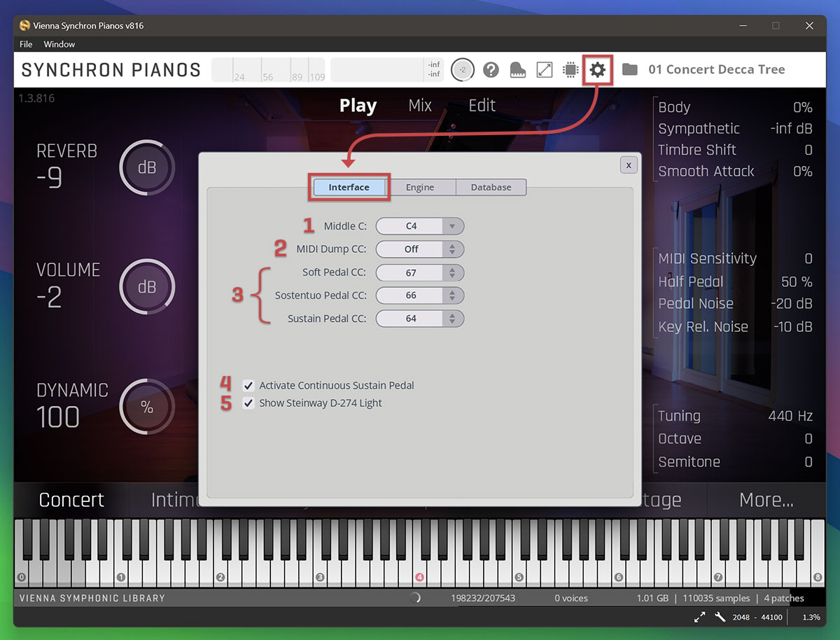Click the Key Rel. Noise -10 dB value
Viewport: 840px width, 640px height.
(x=793, y=327)
